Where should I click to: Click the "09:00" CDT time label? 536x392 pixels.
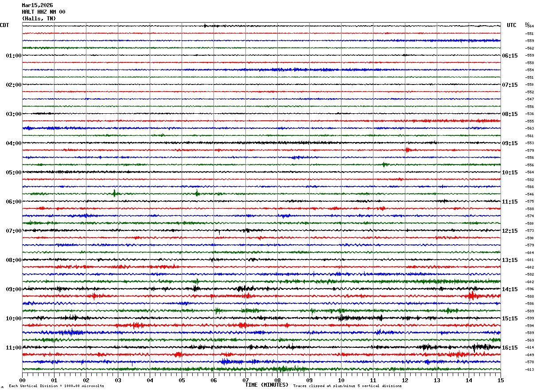(x=14, y=289)
